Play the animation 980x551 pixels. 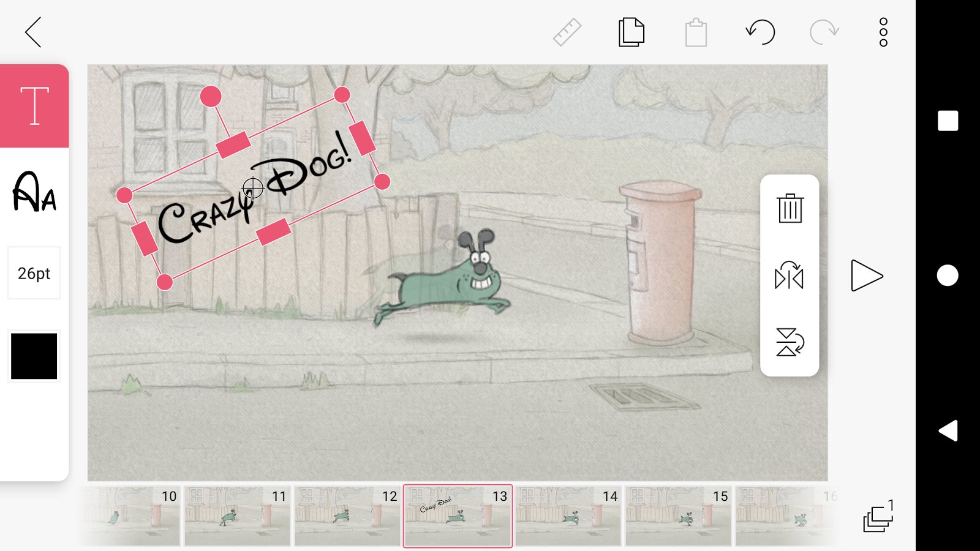[867, 275]
